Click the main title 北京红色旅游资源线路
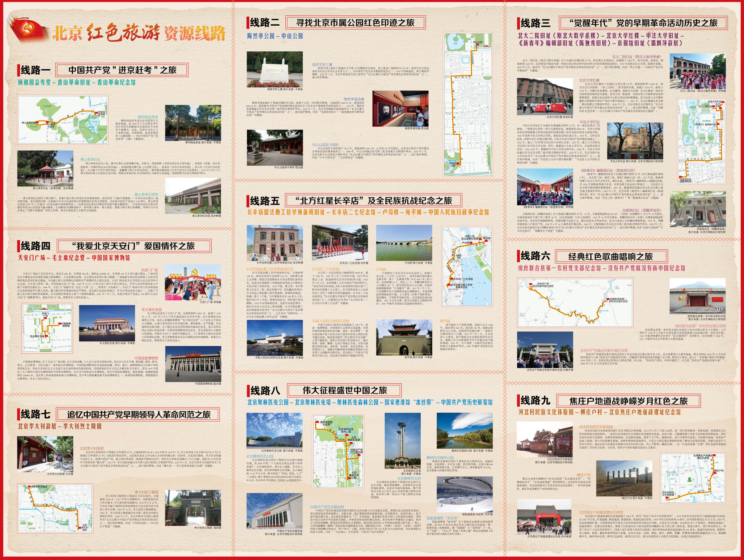The height and width of the screenshot is (560, 744). 139,33
